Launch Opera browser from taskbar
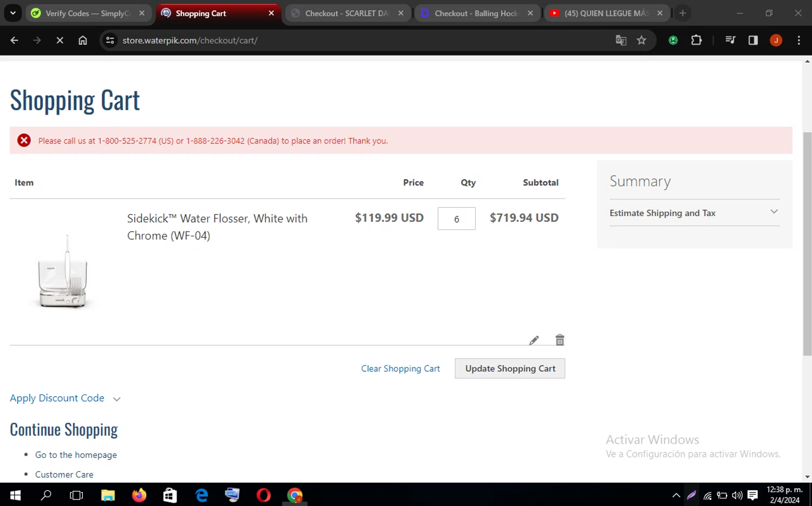The height and width of the screenshot is (506, 812). 264,495
